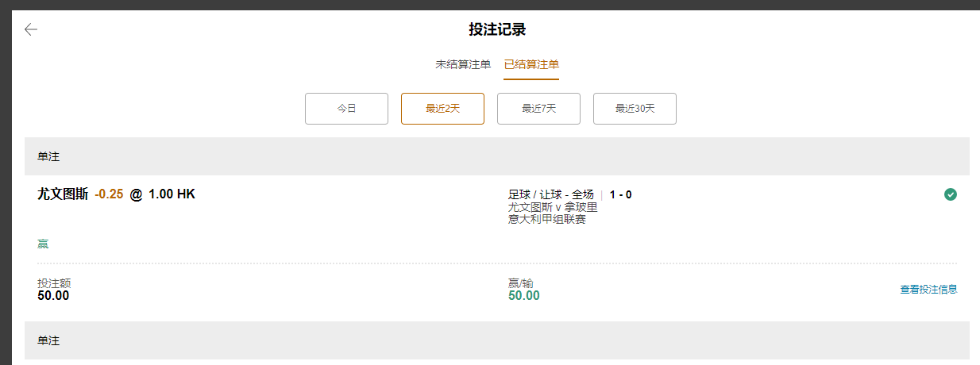Click the 1 - 0 final score
The image size is (980, 365).
click(621, 194)
